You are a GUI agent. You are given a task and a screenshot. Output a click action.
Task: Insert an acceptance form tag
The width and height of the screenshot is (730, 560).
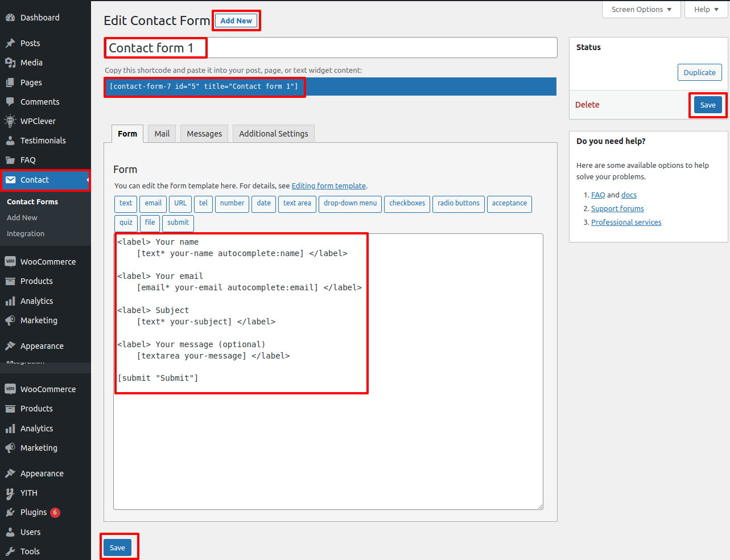click(509, 204)
